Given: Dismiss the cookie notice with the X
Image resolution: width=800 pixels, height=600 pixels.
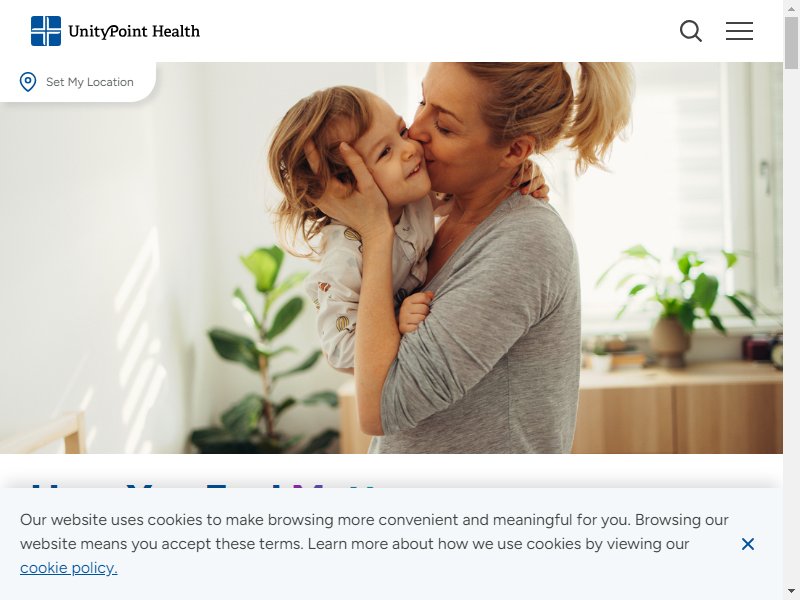Looking at the screenshot, I should [x=747, y=544].
